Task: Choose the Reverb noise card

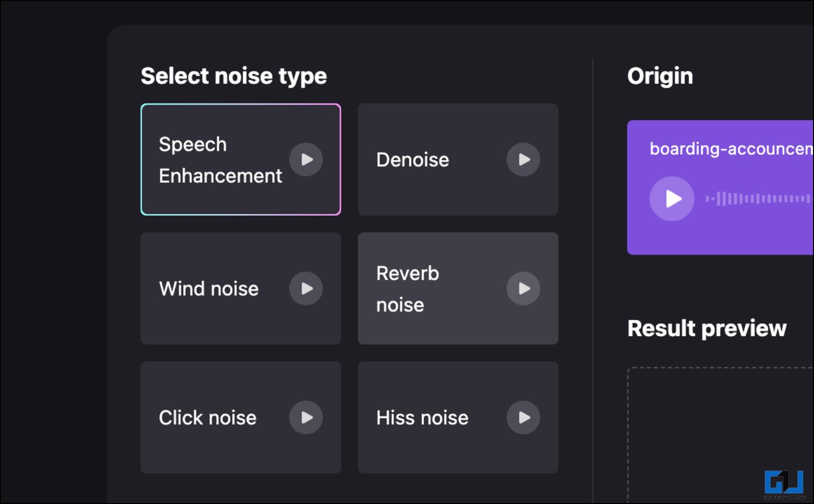Action: pos(458,288)
